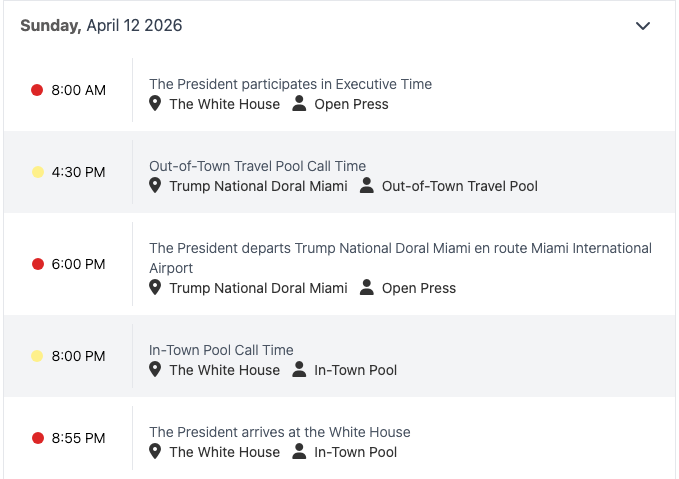The height and width of the screenshot is (479, 679).
Task: Click the location pin beside 8:00 AM White House
Action: 155,104
